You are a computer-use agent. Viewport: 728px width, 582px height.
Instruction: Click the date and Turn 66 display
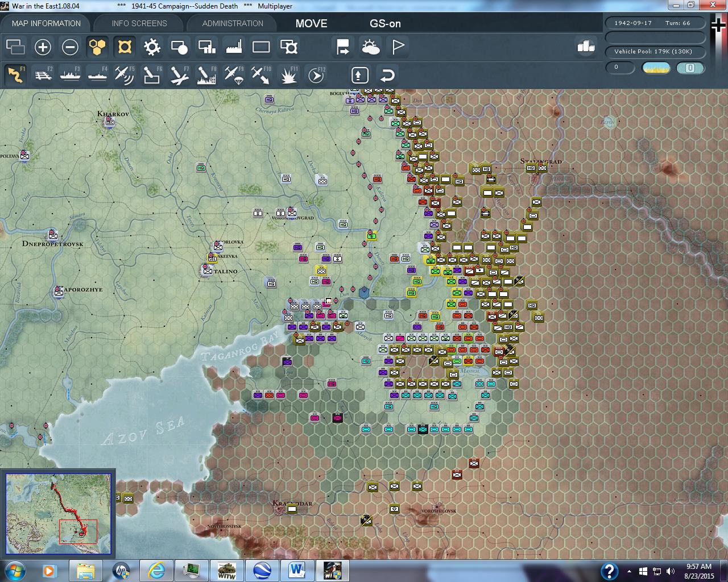point(655,23)
